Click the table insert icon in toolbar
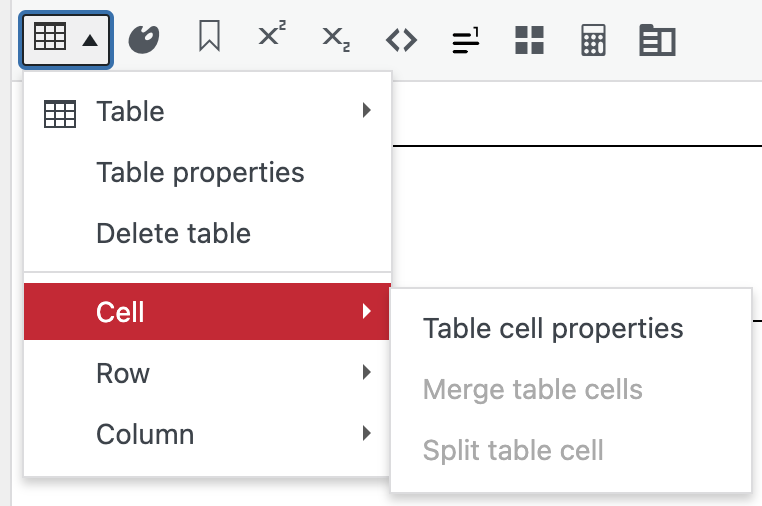The height and width of the screenshot is (506, 762). (x=49, y=38)
